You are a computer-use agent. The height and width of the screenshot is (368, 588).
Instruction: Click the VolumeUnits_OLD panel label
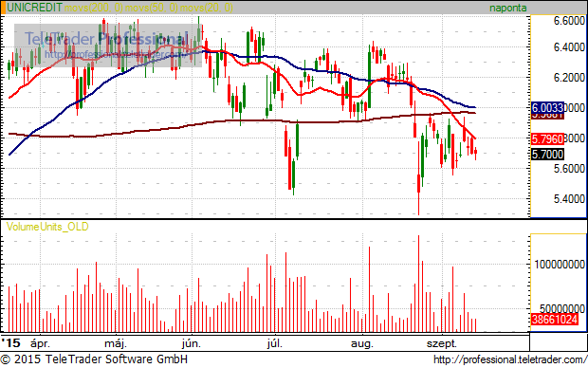coord(47,227)
